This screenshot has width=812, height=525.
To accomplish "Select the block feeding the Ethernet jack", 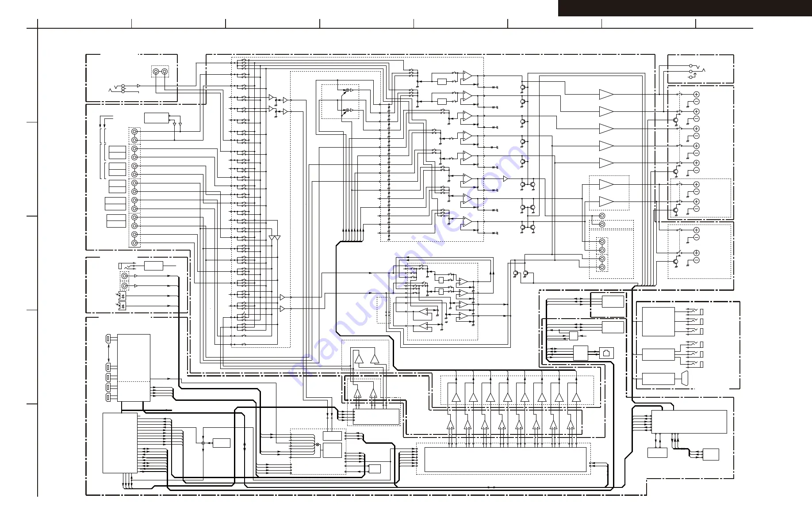I will click(x=581, y=353).
